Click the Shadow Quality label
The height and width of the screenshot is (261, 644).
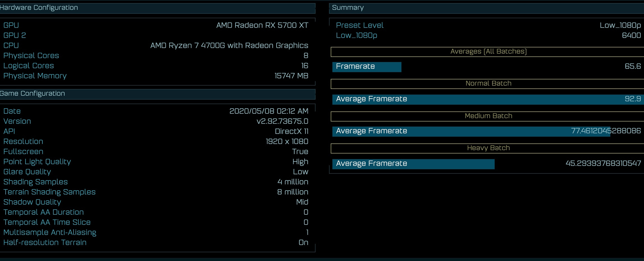pos(32,202)
